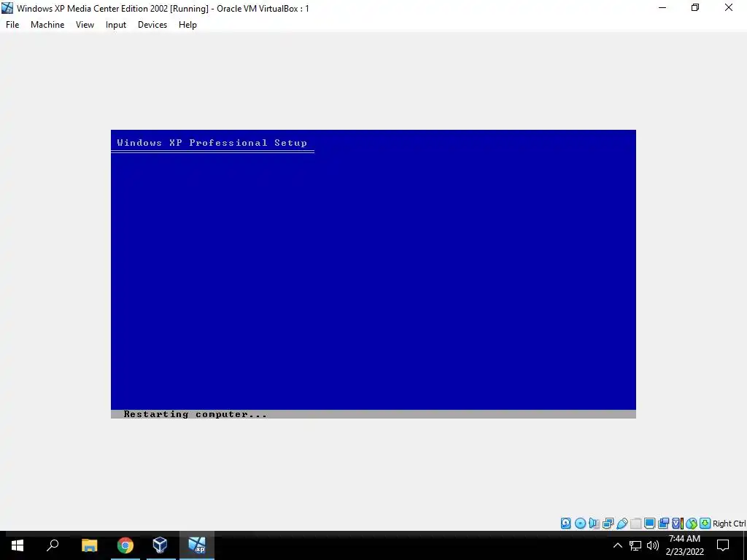Click the 'Restarting computer...' status text
This screenshot has height=560, width=747.
[x=195, y=414]
